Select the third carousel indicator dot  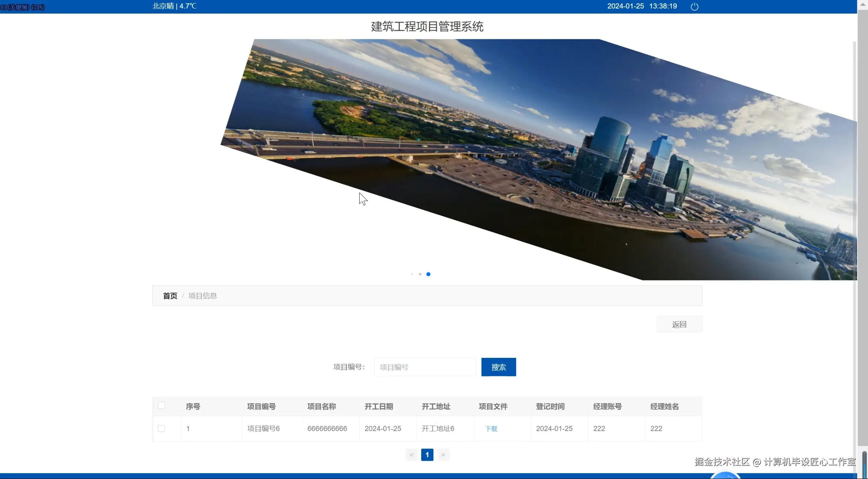pyautogui.click(x=428, y=274)
